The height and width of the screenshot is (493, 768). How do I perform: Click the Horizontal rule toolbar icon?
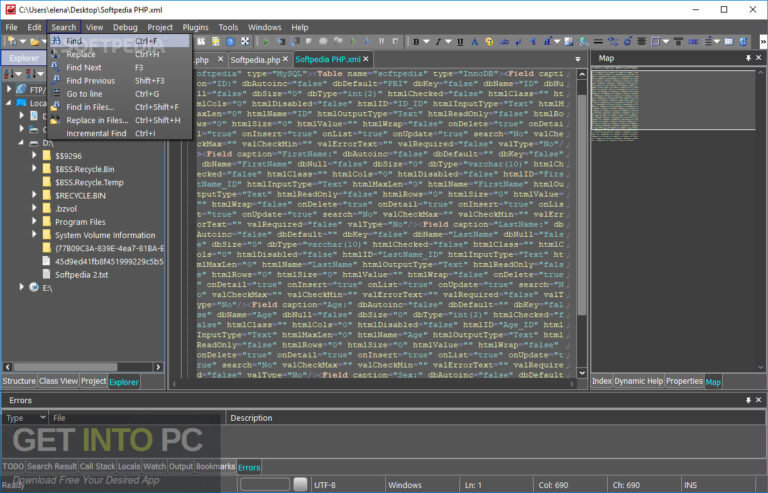coord(598,42)
